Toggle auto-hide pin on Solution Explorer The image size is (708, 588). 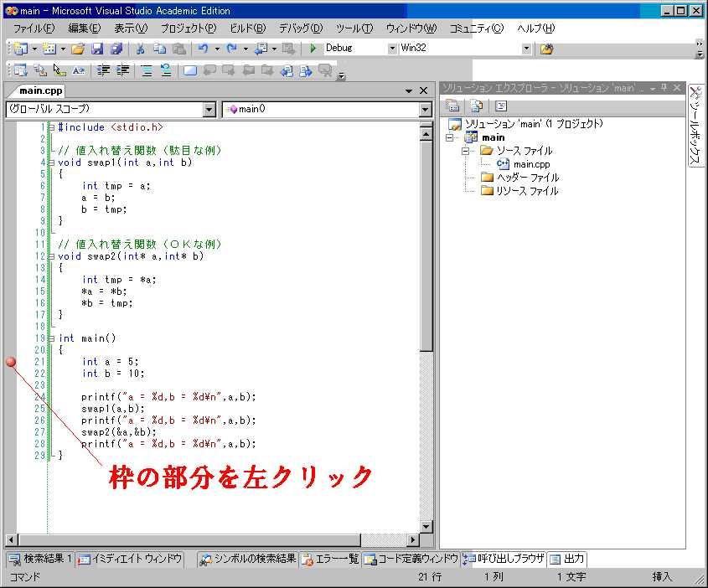[x=664, y=88]
